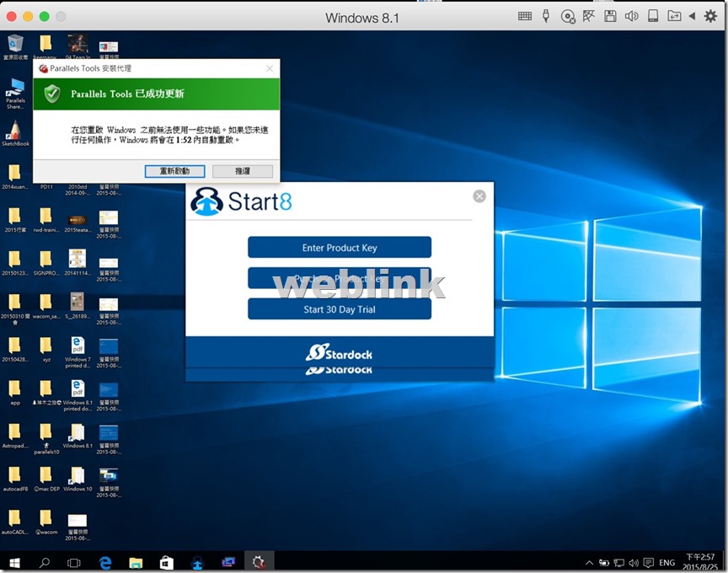Open File Explorer from the taskbar

[136, 562]
